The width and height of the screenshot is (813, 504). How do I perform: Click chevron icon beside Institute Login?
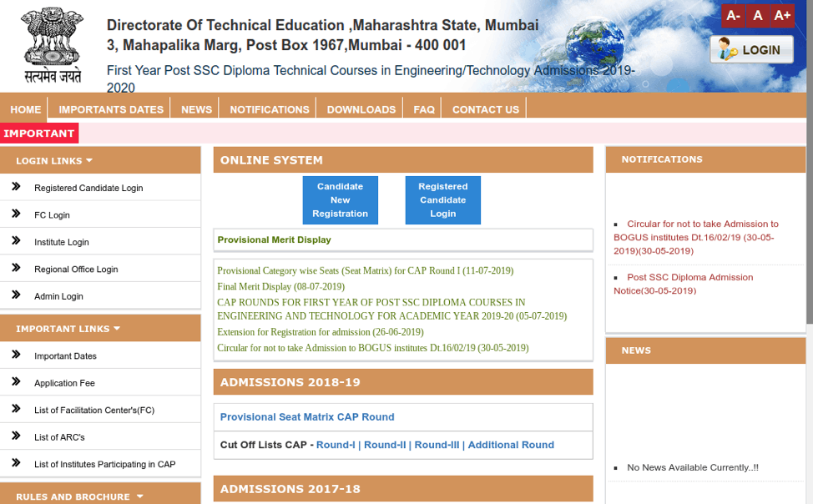pyautogui.click(x=16, y=240)
